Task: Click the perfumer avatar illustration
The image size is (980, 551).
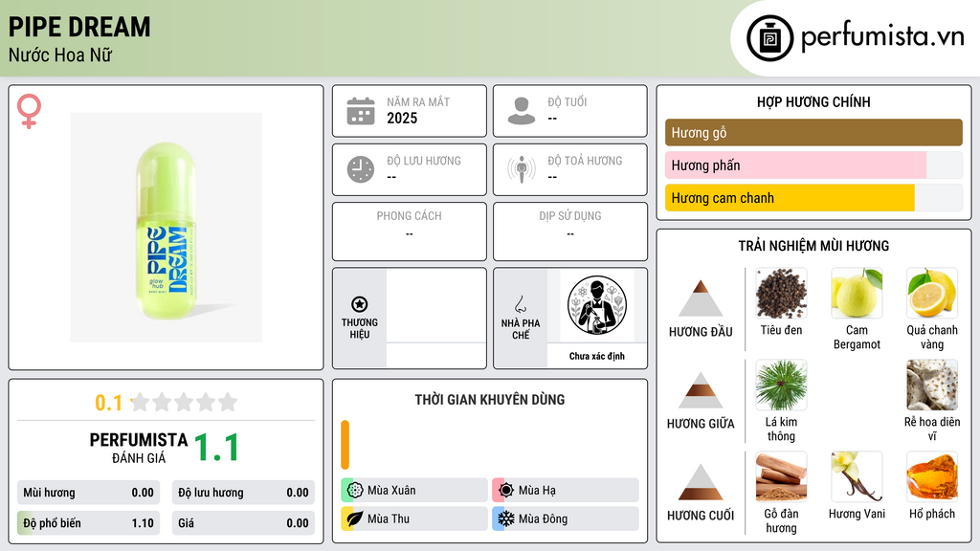Action: (x=597, y=305)
